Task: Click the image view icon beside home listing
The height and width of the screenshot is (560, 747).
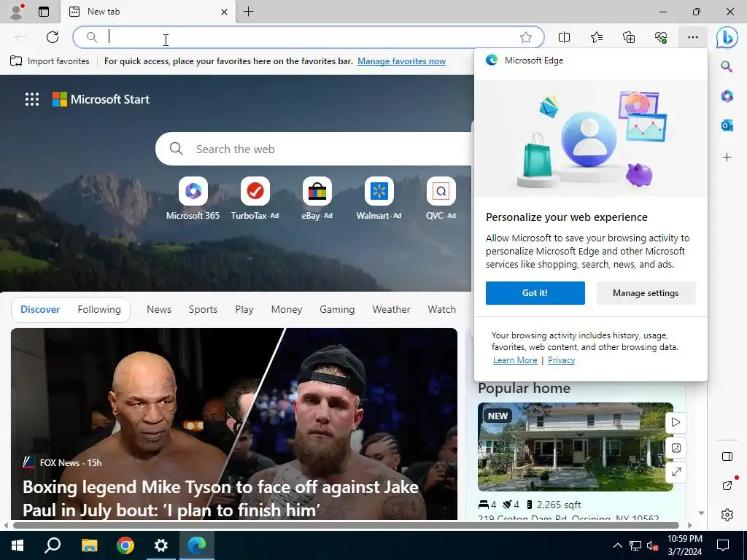Action: point(676,448)
